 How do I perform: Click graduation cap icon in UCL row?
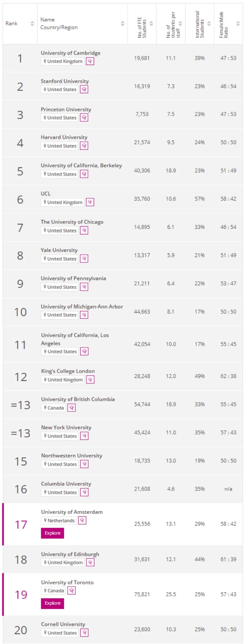pos(90,202)
